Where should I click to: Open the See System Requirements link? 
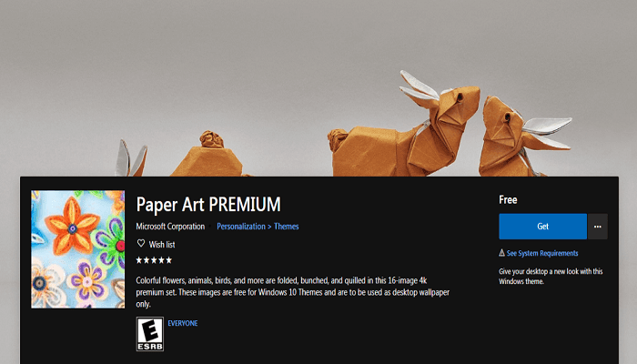coord(542,253)
